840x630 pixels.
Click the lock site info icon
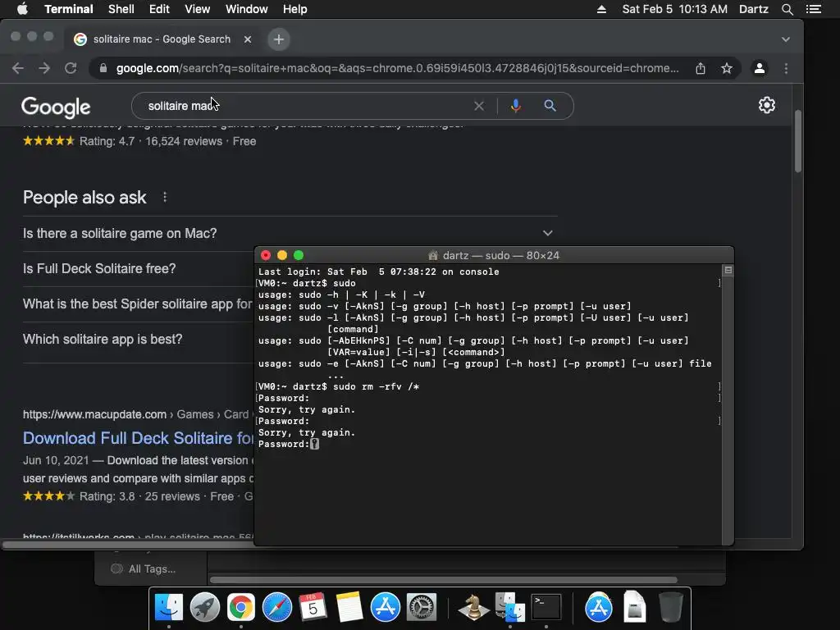103,68
